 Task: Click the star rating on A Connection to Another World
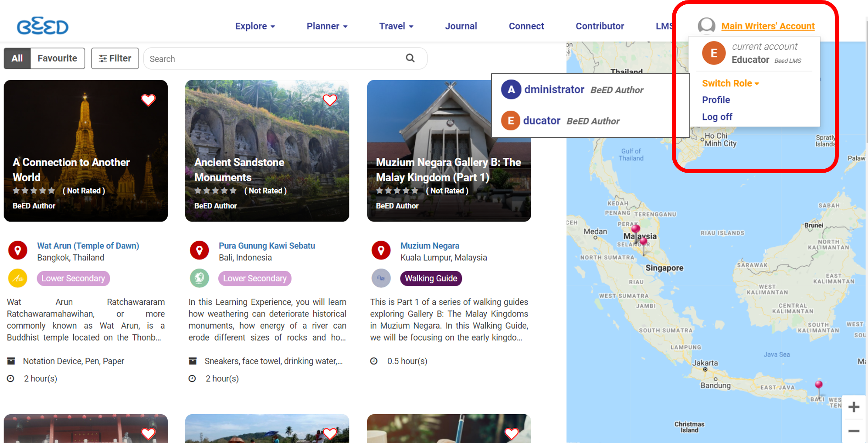(34, 191)
